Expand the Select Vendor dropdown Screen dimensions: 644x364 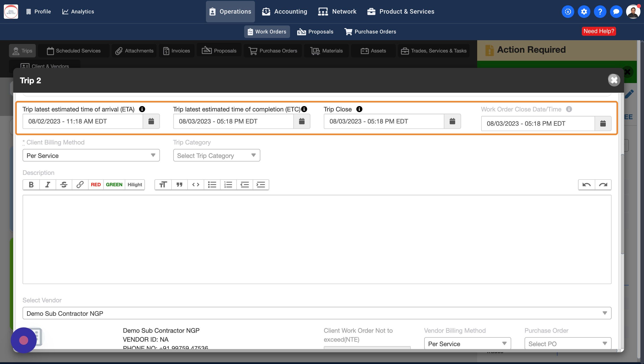(x=317, y=313)
